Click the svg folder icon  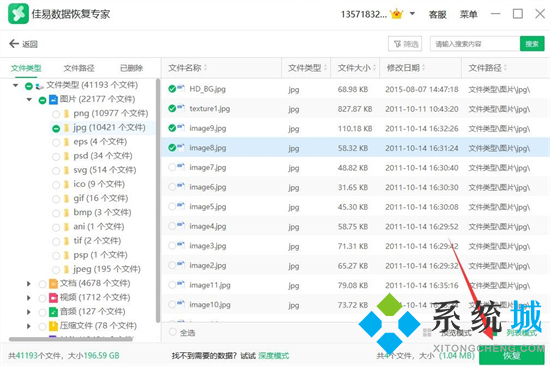click(x=66, y=171)
